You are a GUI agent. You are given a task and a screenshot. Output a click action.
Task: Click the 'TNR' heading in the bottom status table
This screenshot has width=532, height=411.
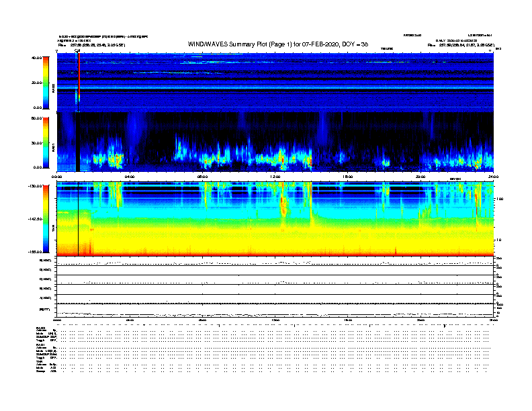pos(38,361)
